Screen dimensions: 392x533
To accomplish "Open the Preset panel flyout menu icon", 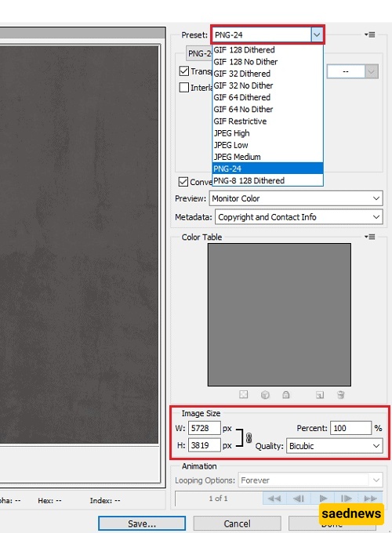I will coord(369,34).
